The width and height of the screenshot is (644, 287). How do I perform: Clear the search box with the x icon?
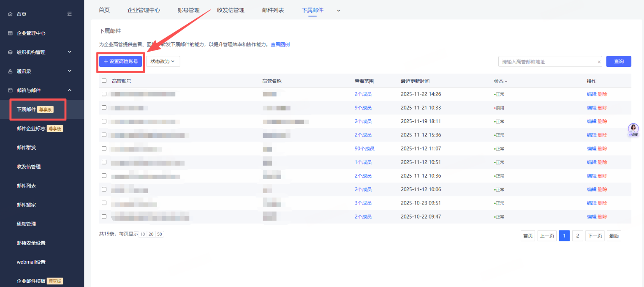[x=599, y=62]
